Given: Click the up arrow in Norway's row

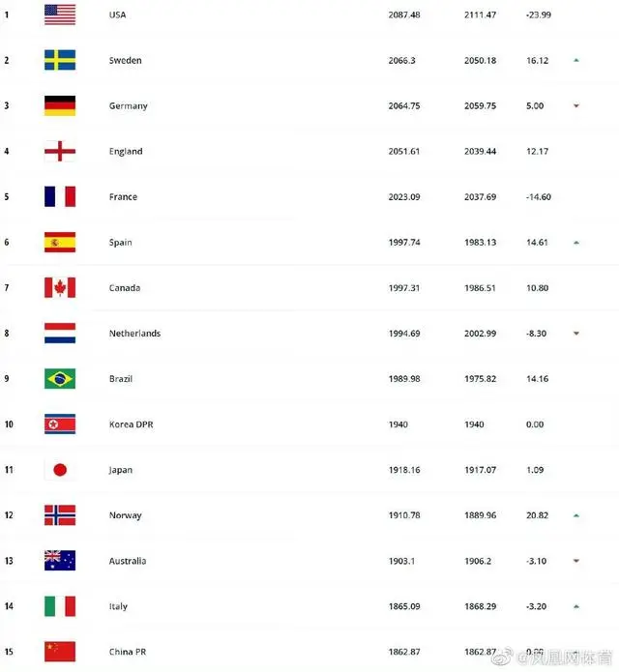Looking at the screenshot, I should (575, 515).
